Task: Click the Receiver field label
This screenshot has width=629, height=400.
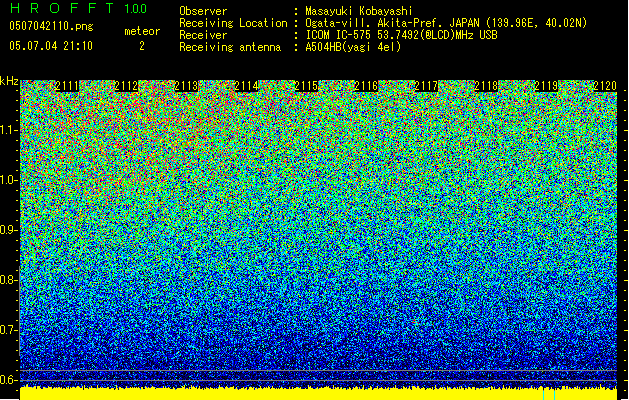Action: point(203,35)
